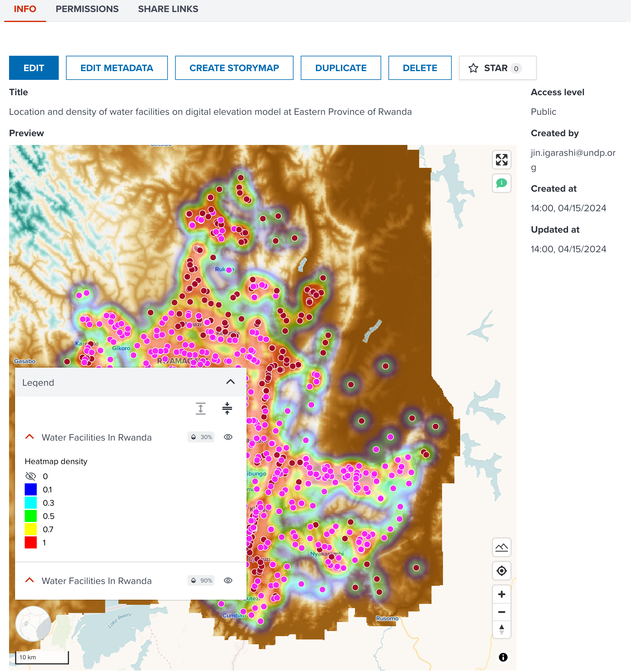Hide Water Facilities layer with 90% opacity
The height and width of the screenshot is (672, 631).
(x=228, y=580)
